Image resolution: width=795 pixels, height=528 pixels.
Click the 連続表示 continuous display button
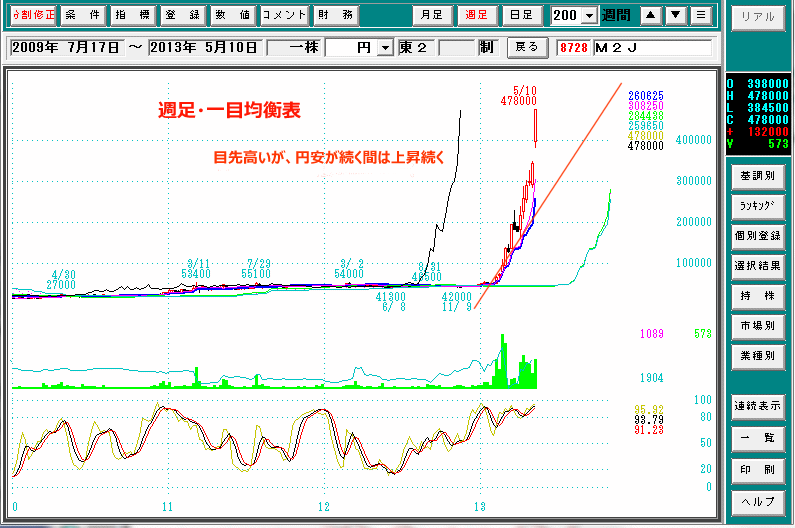(x=758, y=407)
